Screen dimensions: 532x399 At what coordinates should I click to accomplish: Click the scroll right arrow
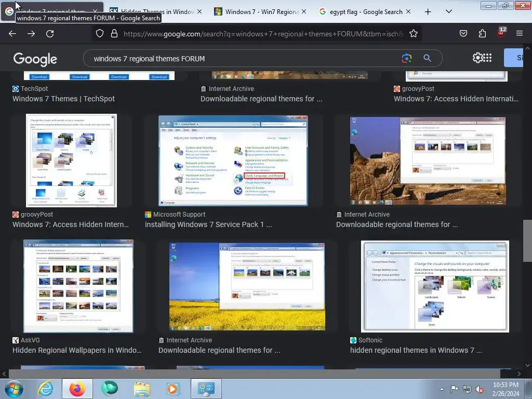pos(519,374)
